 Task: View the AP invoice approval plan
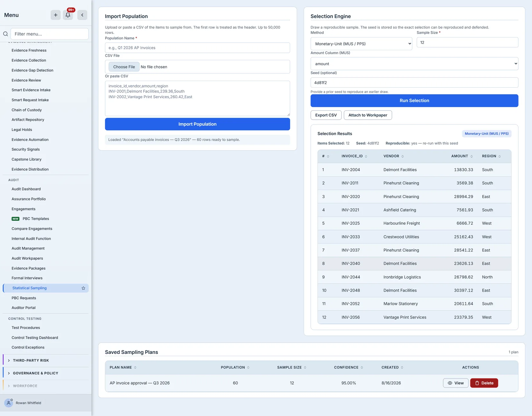pos(456,383)
